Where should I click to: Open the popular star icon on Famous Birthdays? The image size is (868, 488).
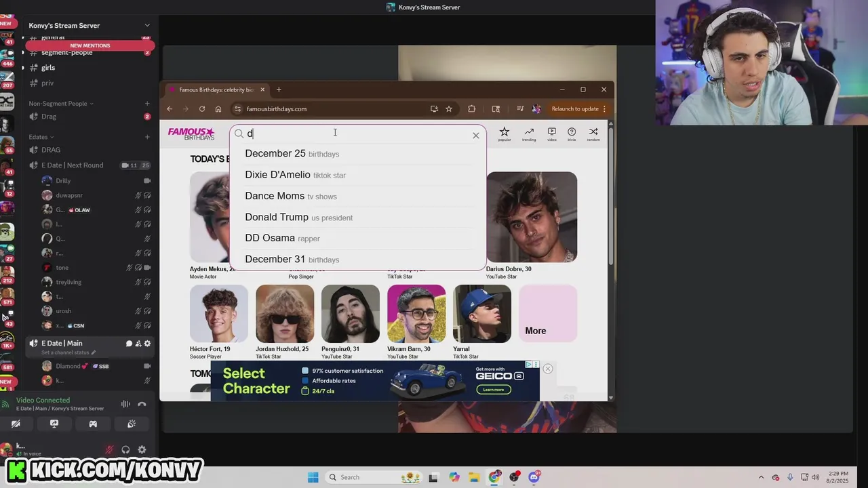[x=504, y=134]
